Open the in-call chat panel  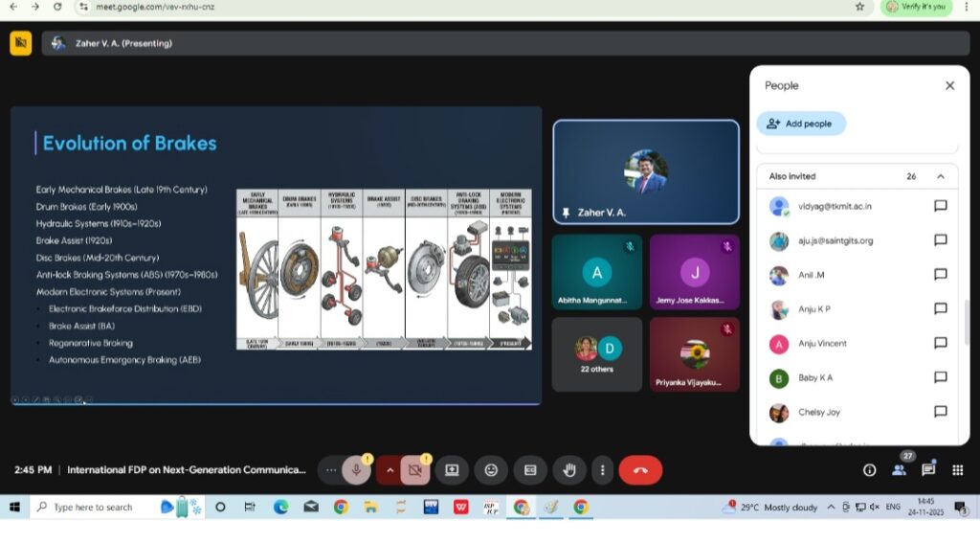pos(928,470)
